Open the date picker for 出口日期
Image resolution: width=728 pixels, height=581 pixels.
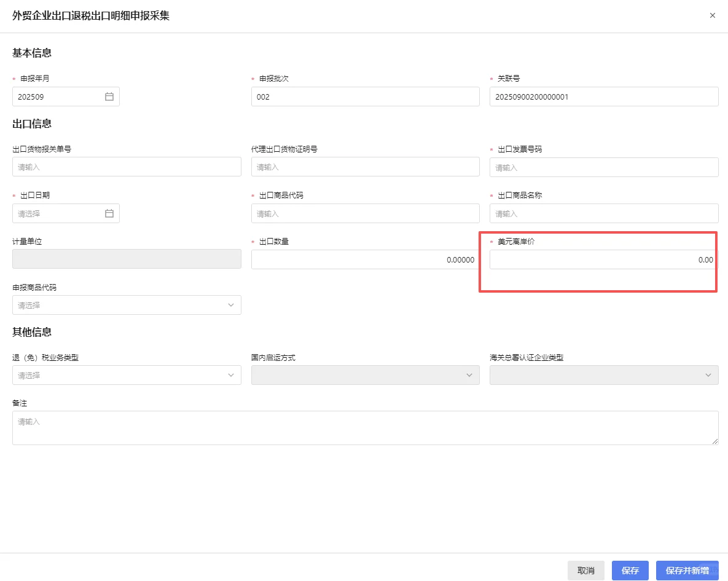pos(109,213)
